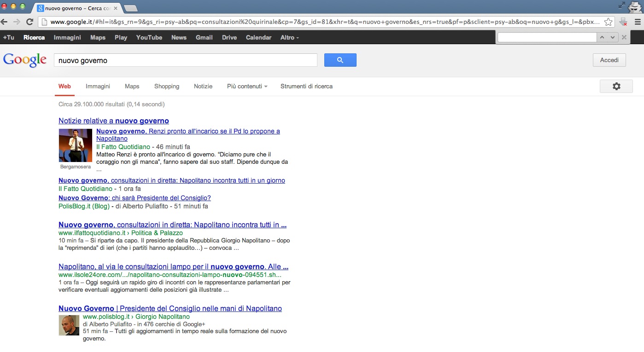644x352 pixels.
Task: Open 'chi sarà Presidente del Consiglio?' link
Action: click(135, 198)
